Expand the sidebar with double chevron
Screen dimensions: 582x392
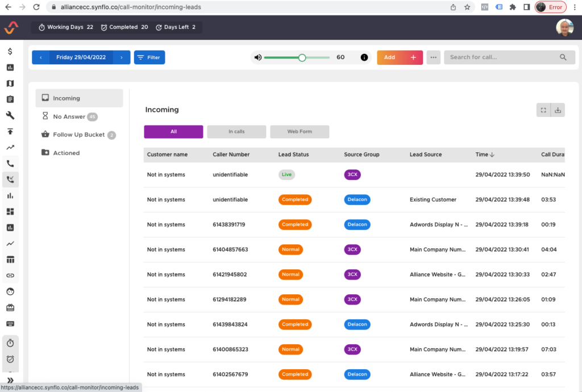[10, 380]
